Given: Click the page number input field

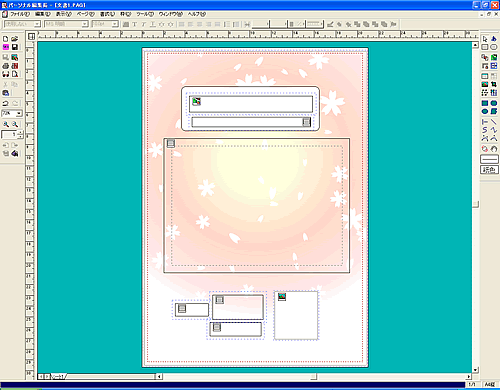Looking at the screenshot, I should 9,135.
